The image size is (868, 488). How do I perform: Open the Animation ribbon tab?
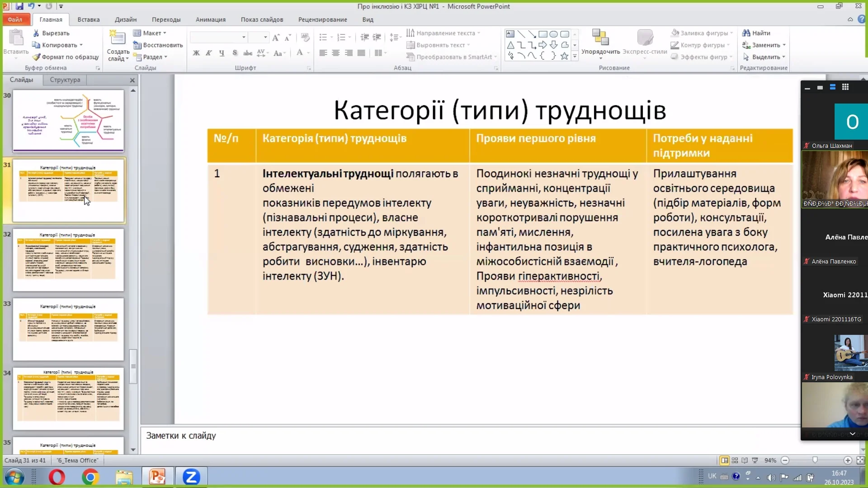point(210,19)
